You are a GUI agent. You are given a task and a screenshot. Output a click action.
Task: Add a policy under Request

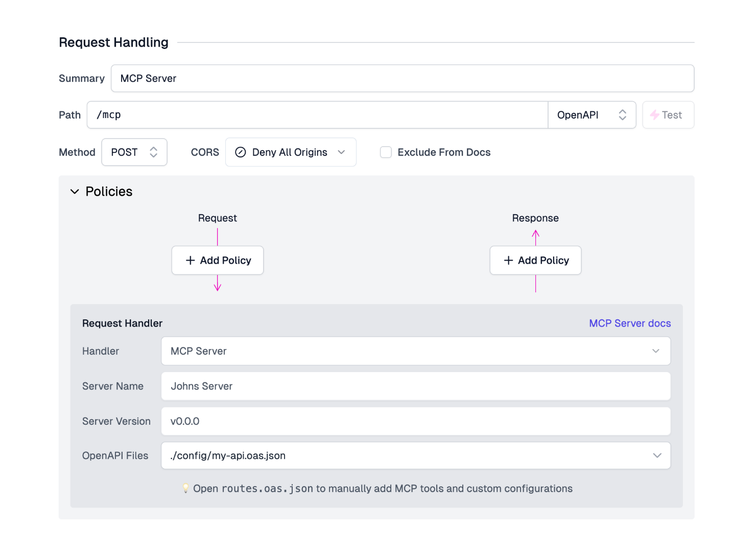click(x=218, y=260)
